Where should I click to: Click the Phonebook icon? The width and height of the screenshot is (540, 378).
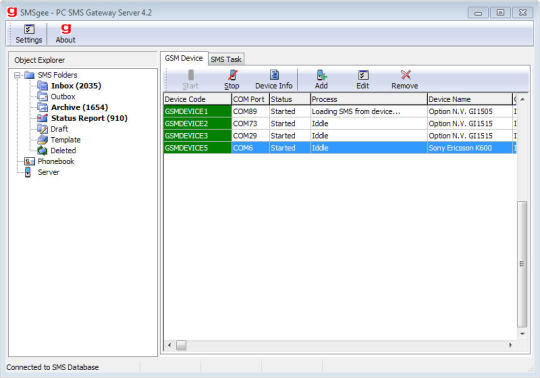tap(29, 161)
